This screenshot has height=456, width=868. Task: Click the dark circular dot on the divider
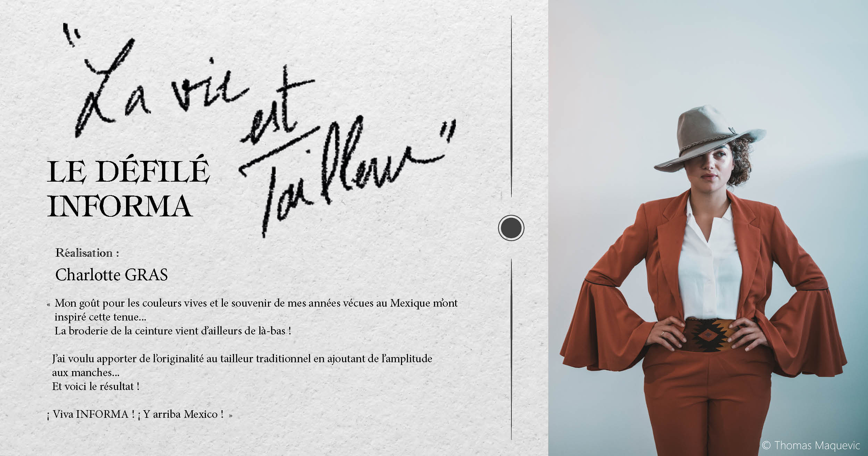(511, 228)
